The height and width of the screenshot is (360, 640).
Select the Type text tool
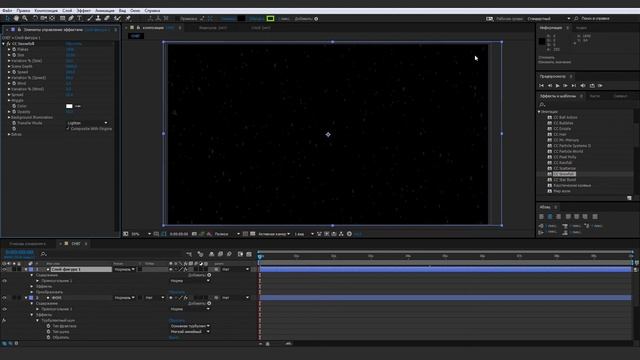[x=80, y=18]
